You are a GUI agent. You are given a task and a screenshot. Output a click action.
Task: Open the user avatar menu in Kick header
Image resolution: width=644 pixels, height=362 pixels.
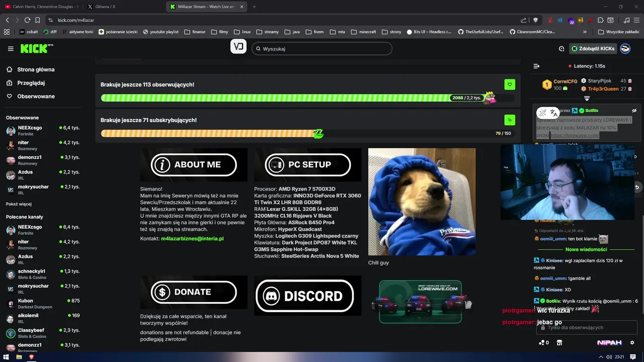[625, 49]
